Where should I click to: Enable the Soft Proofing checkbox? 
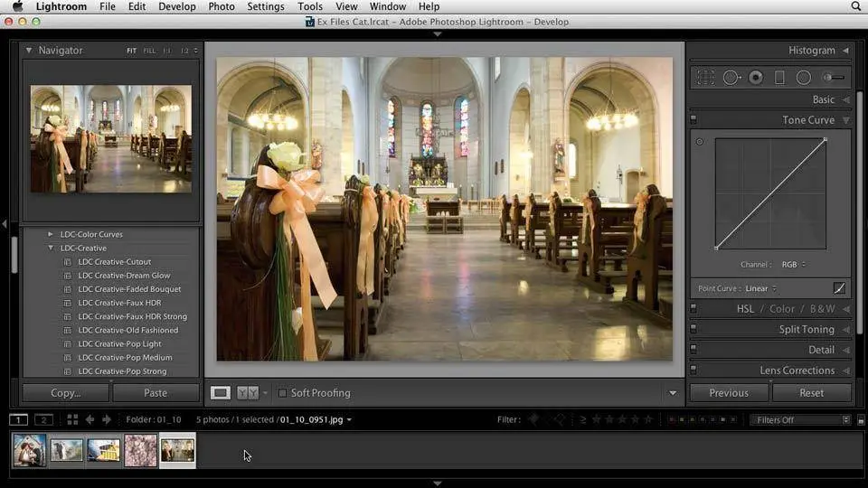282,393
